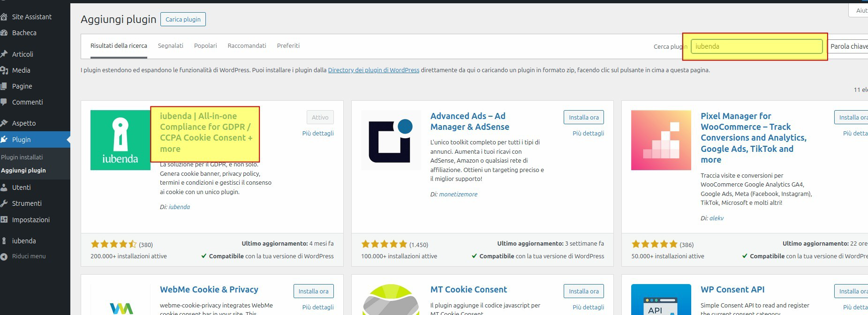868x315 pixels.
Task: Go to Pagine in the sidebar
Action: [x=22, y=86]
